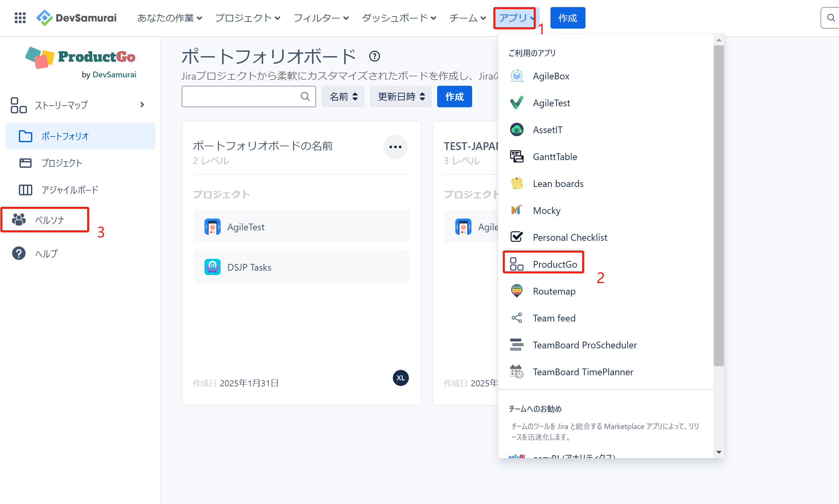839x504 pixels.
Task: Toggle sort by 更新日時
Action: (401, 96)
